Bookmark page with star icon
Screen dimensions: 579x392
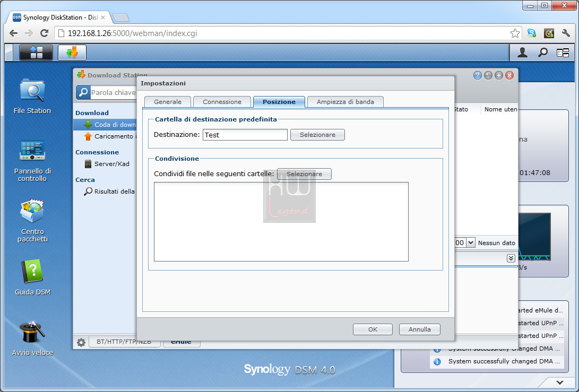pos(515,33)
